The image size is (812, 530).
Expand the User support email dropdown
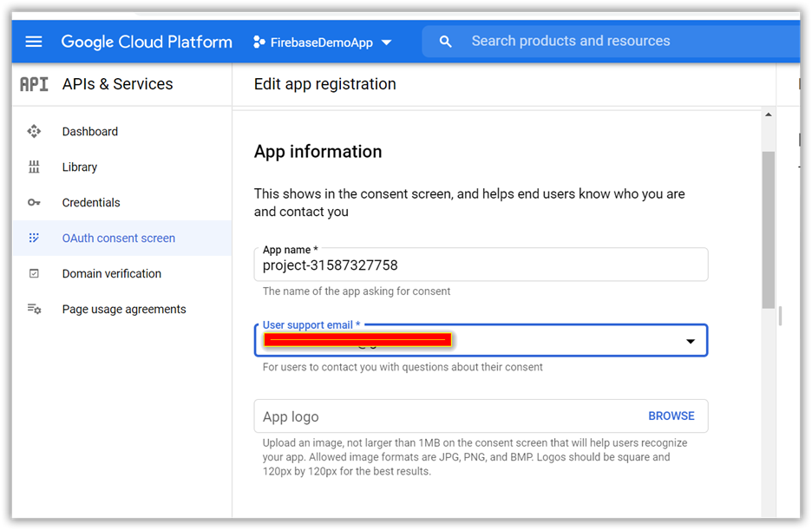tap(691, 341)
